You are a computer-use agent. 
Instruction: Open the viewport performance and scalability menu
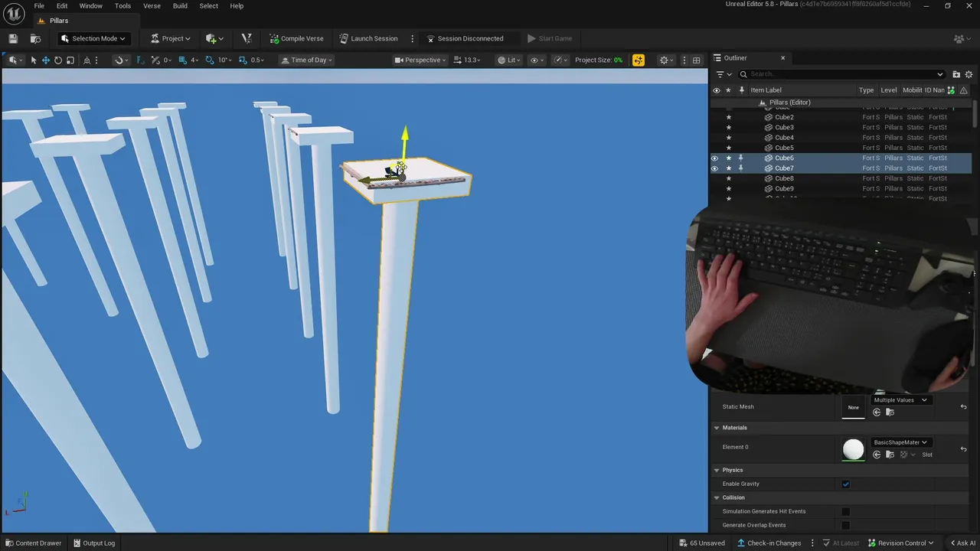[561, 60]
